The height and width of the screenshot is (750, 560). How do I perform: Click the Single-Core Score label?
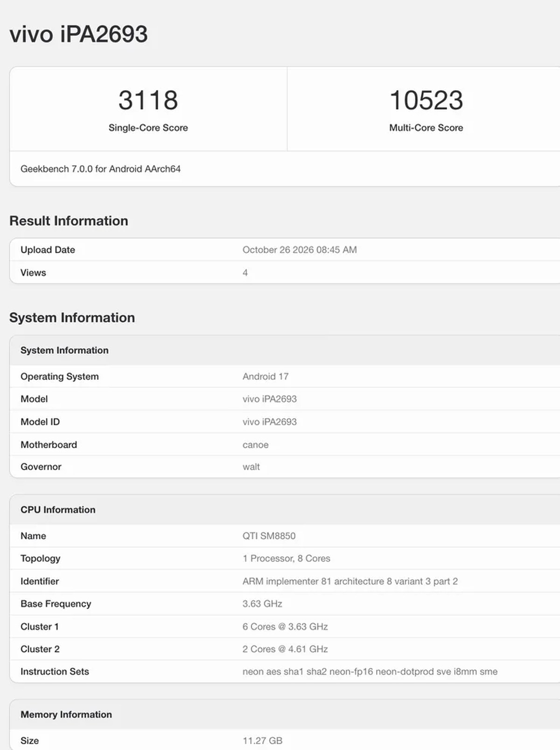pos(148,127)
